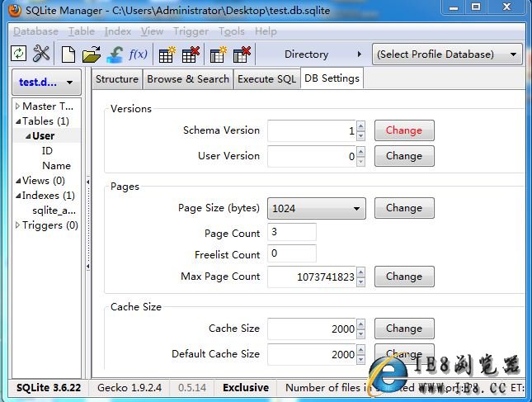Select the sqlite_a... index item
The image size is (532, 402).
(x=54, y=210)
